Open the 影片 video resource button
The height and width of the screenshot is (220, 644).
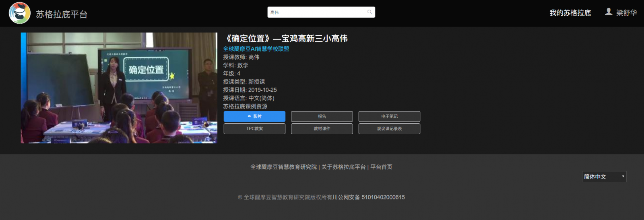point(254,116)
